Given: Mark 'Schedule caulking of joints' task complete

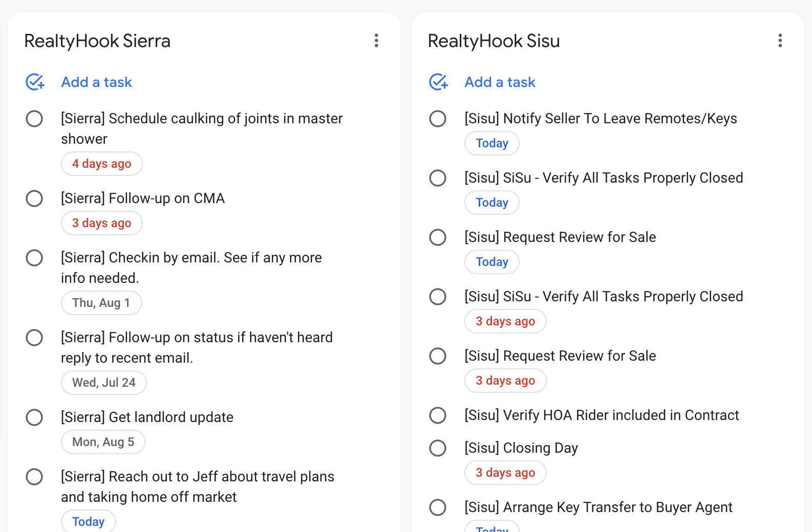Looking at the screenshot, I should (34, 119).
